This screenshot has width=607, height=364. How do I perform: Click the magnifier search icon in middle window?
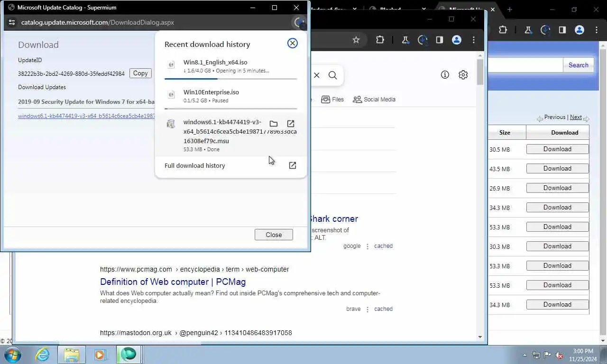[333, 75]
